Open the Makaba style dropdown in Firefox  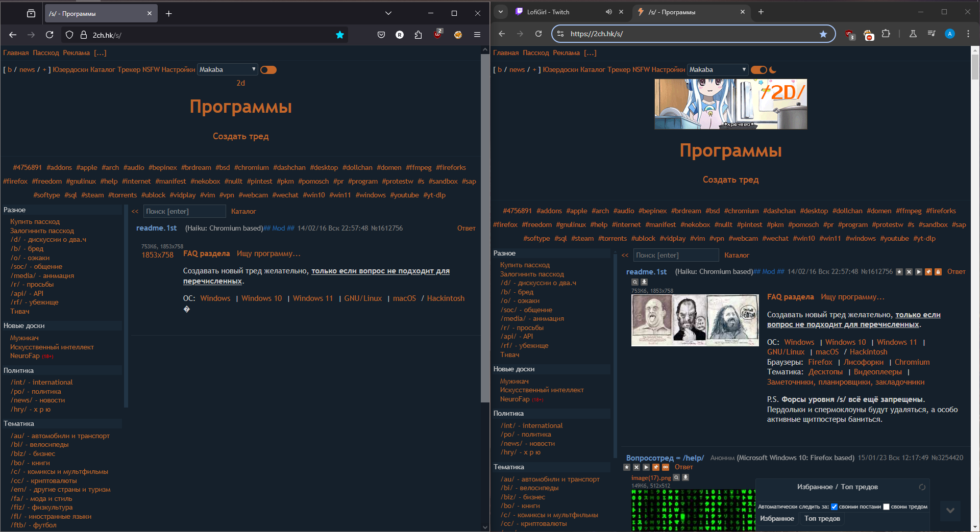coord(228,69)
